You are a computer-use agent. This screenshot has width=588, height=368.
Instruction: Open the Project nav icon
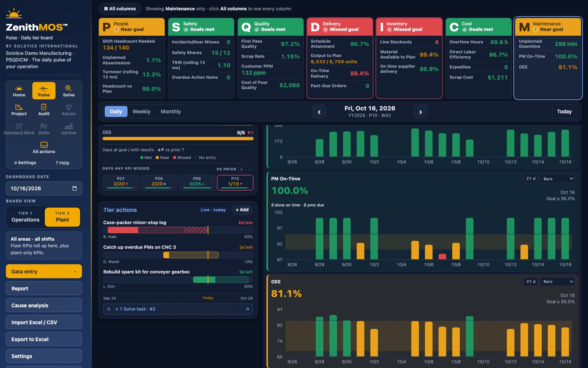point(19,110)
